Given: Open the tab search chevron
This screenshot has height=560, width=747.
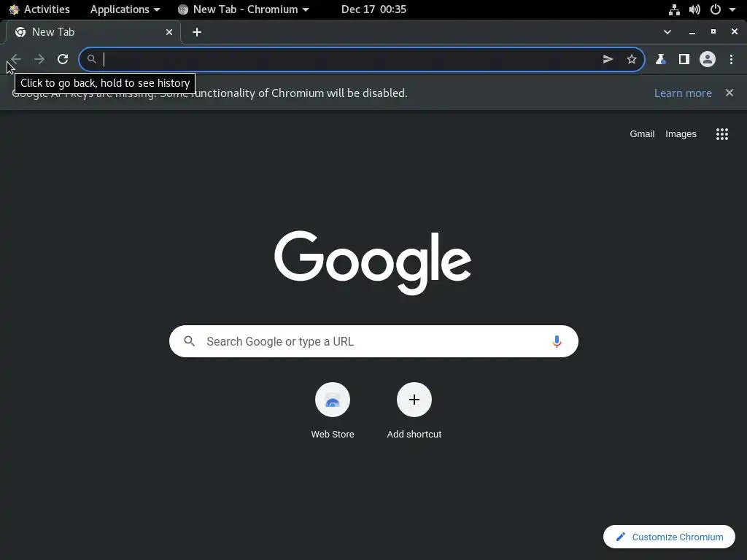Looking at the screenshot, I should coord(667,32).
